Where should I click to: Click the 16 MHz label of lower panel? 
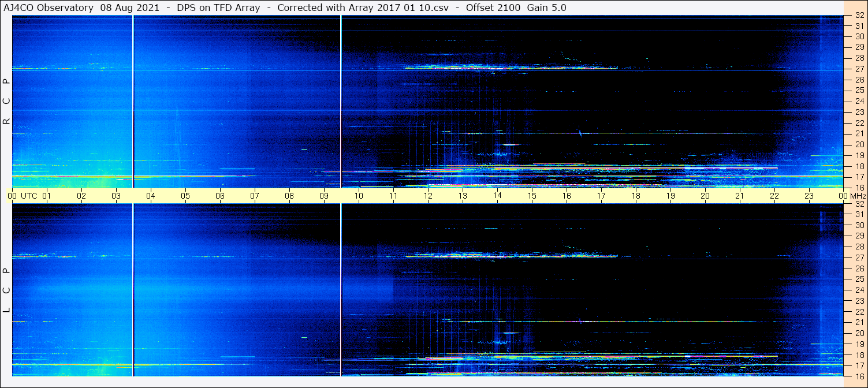coord(859,376)
